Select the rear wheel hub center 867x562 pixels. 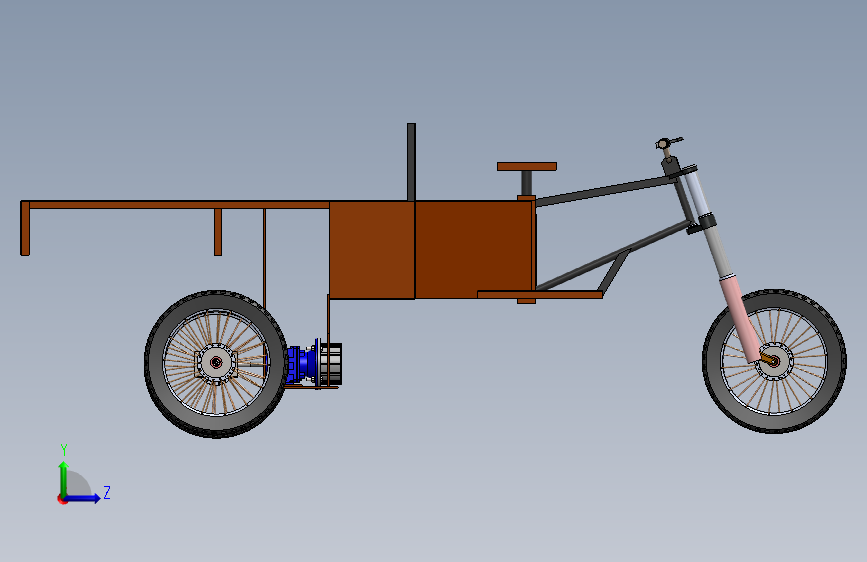tap(216, 363)
